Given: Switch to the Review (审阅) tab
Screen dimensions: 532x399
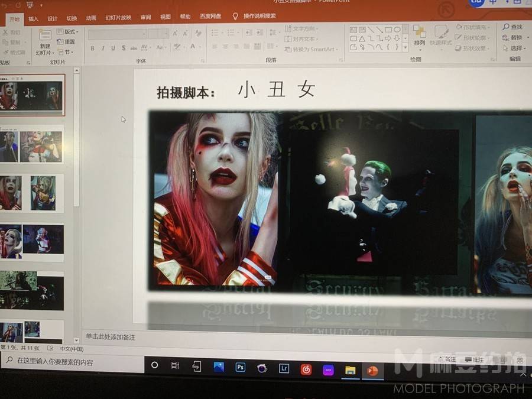Looking at the screenshot, I should (146, 17).
